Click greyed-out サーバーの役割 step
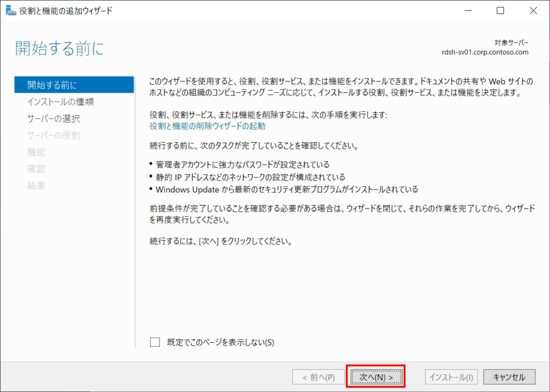The width and height of the screenshot is (550, 392). (54, 135)
